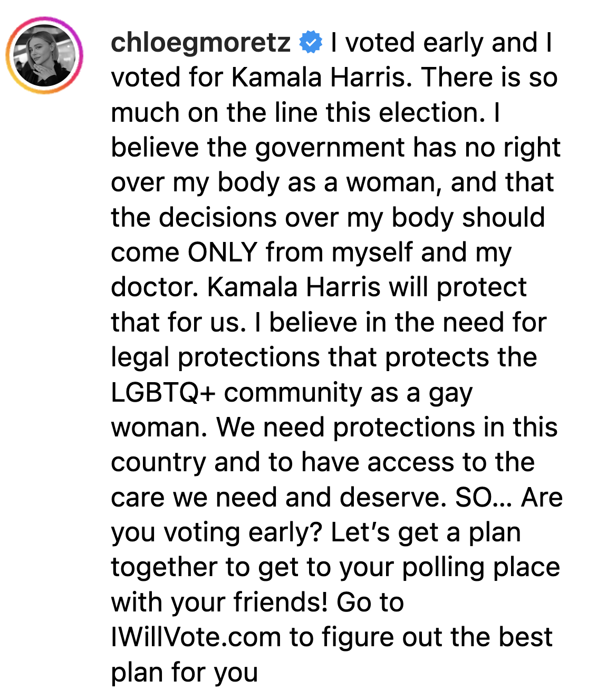Image resolution: width=597 pixels, height=700 pixels.
Task: Visit the IWillVote.com link
Action: coord(196,637)
